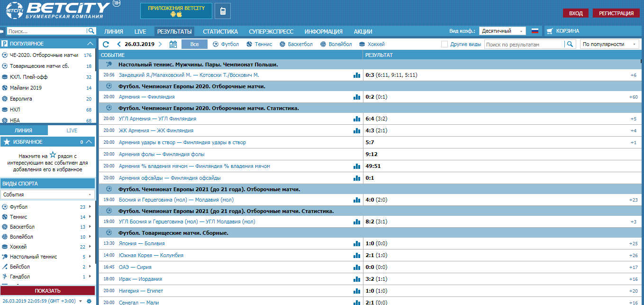Screen dimensions: 644x305
Task: Open the BetCity mobile version phone icon
Action: pos(223,11)
